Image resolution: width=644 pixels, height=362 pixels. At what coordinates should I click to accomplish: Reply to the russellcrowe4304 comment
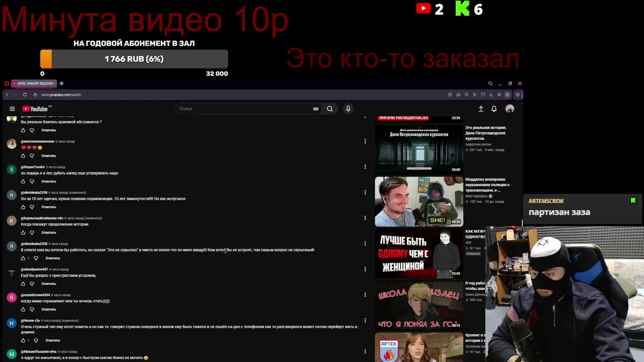pos(49,309)
